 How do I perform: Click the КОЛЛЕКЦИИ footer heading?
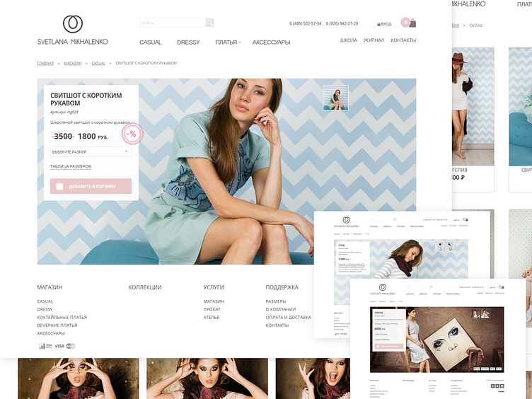tap(145, 287)
